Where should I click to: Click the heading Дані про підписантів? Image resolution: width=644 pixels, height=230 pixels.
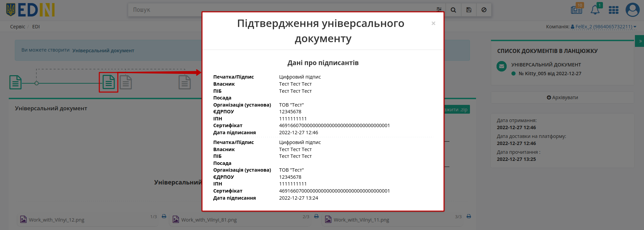pyautogui.click(x=323, y=63)
